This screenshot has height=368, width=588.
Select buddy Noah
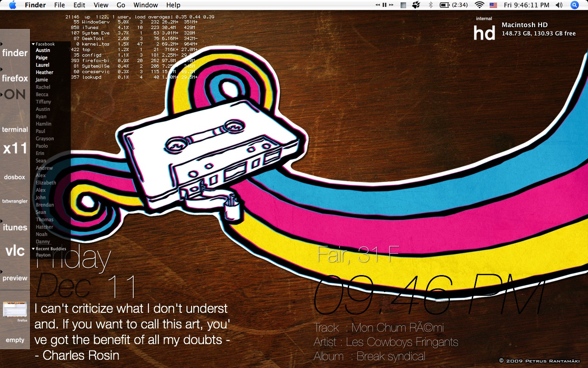41,235
